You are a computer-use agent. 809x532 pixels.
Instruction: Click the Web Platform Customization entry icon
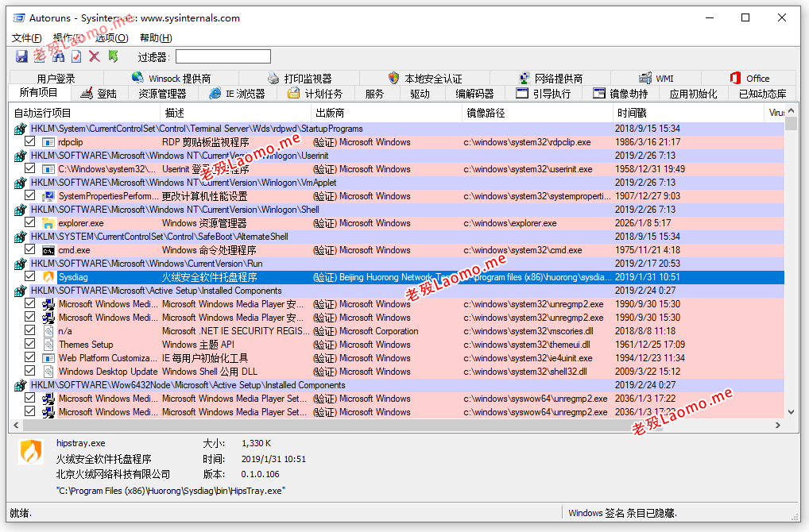[48, 358]
